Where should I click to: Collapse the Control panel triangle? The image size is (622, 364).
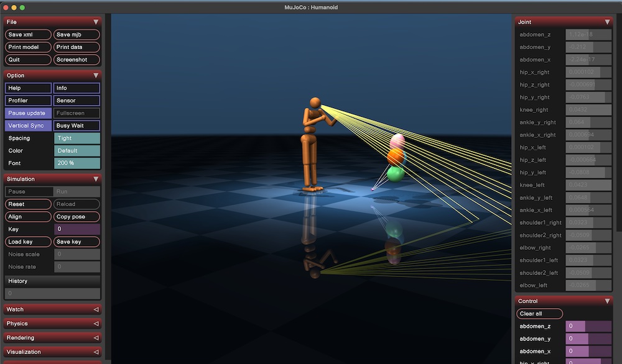[608, 301]
